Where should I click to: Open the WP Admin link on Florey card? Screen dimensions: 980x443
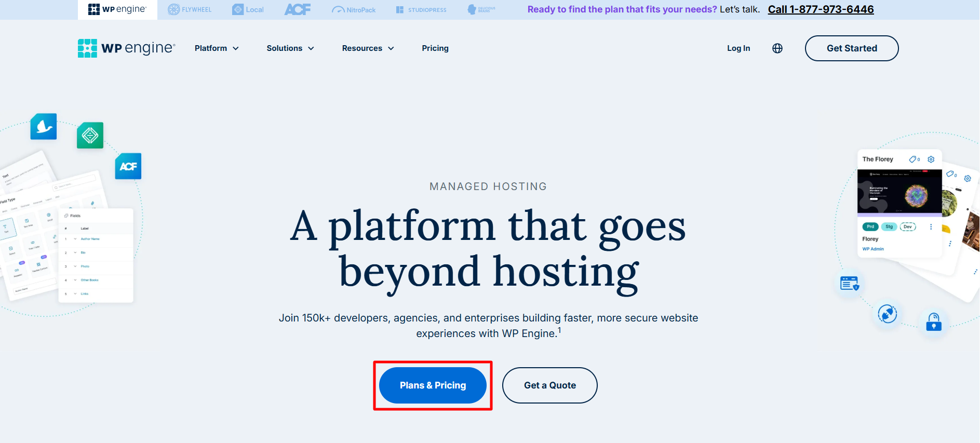pyautogui.click(x=873, y=249)
